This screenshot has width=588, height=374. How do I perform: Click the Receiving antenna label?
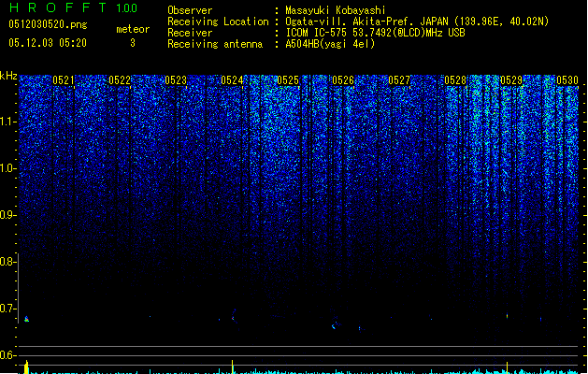215,44
